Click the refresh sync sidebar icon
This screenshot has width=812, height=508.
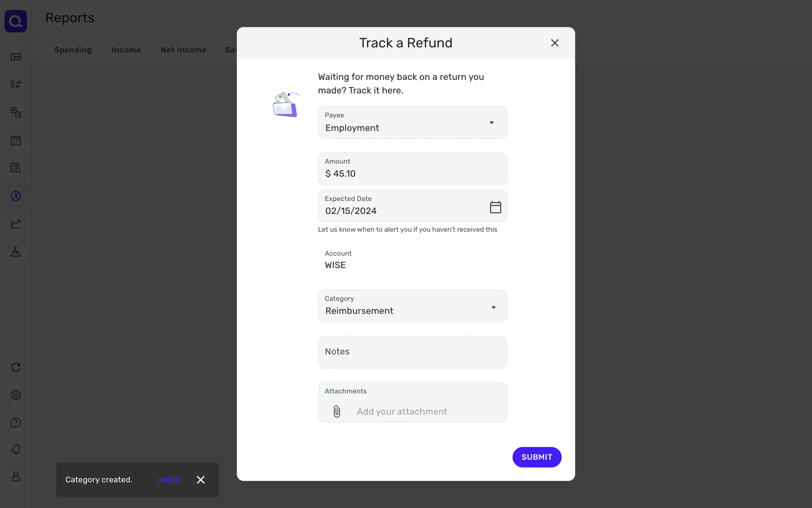16,367
